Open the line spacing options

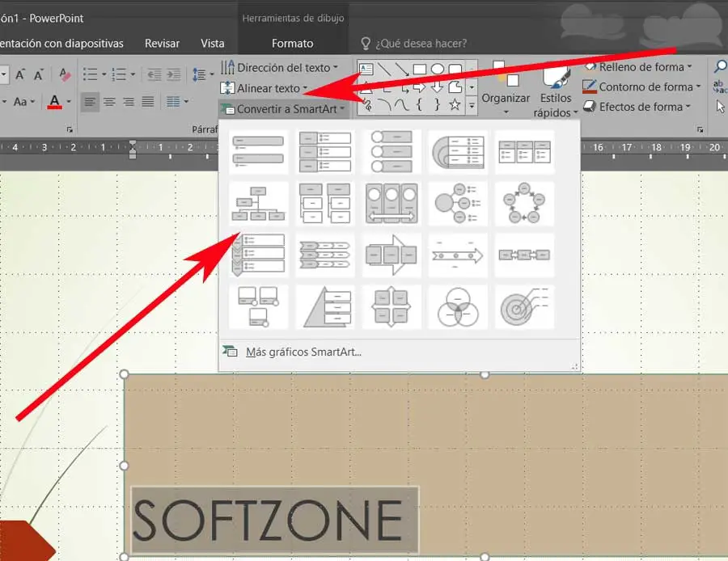[x=203, y=74]
